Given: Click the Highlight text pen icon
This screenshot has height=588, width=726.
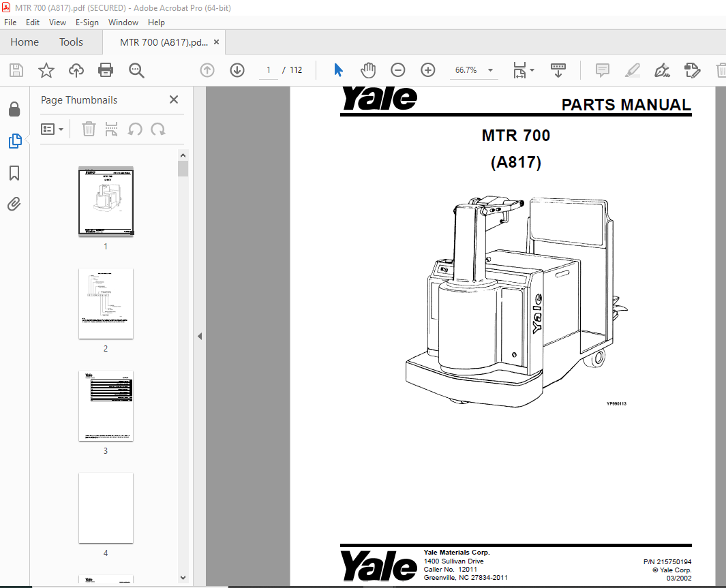Looking at the screenshot, I should (632, 70).
